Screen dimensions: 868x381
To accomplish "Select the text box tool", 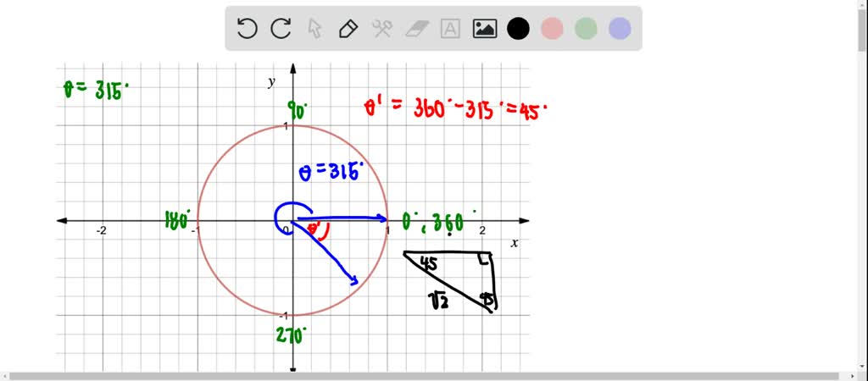I will (x=450, y=28).
